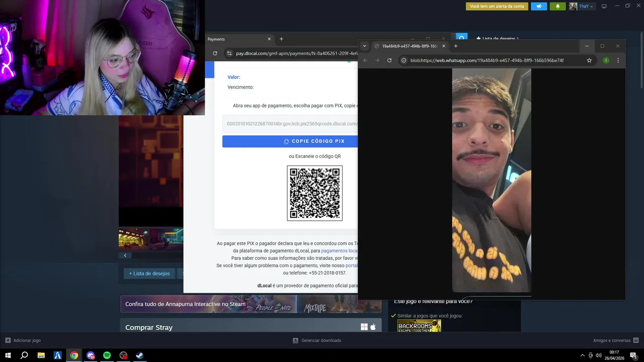Click the screenshot strip left arrow
The height and width of the screenshot is (362, 644).
pyautogui.click(x=125, y=255)
